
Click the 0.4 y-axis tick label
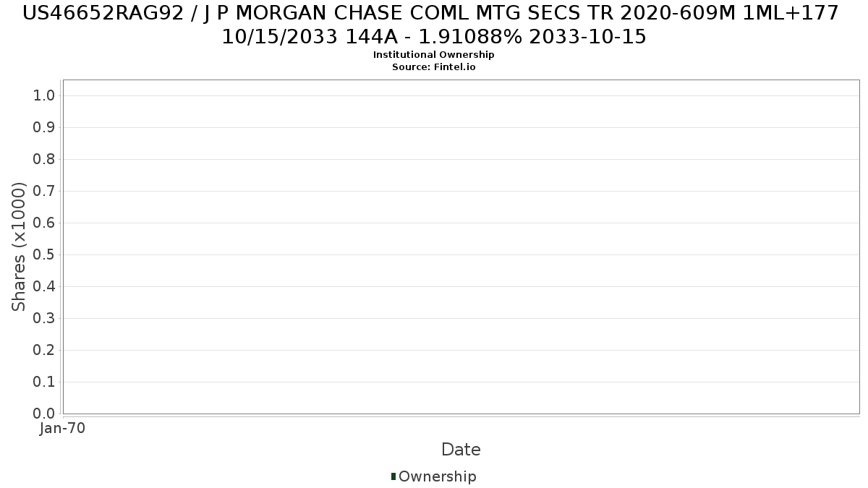point(45,287)
